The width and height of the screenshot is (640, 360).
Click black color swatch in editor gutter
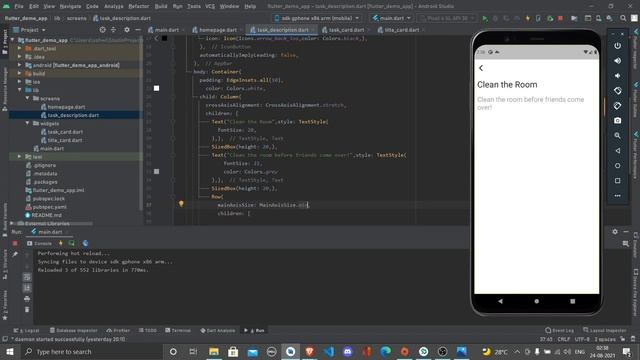click(164, 38)
